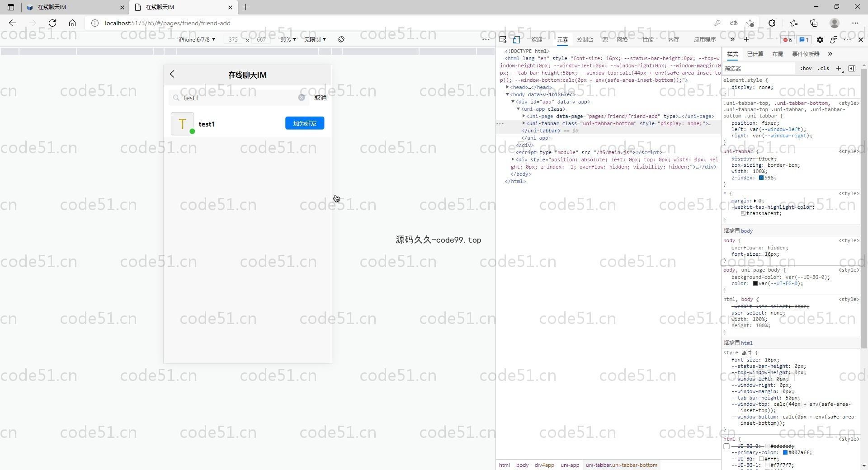The height and width of the screenshot is (470, 868).
Task: Expand the uni-page node in the DOM tree
Action: tap(524, 116)
